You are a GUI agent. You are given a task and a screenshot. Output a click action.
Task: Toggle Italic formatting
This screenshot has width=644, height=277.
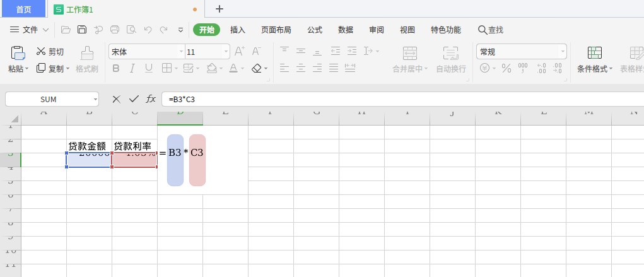[x=132, y=68]
